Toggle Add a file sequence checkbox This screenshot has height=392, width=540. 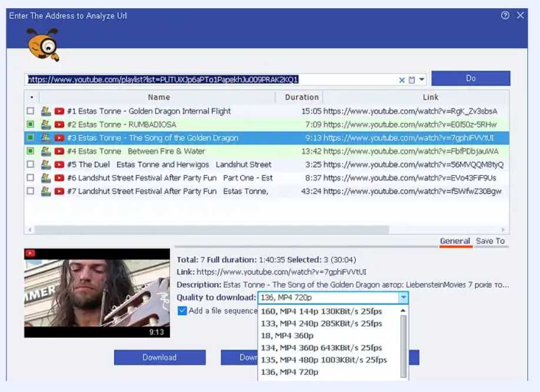pos(182,311)
